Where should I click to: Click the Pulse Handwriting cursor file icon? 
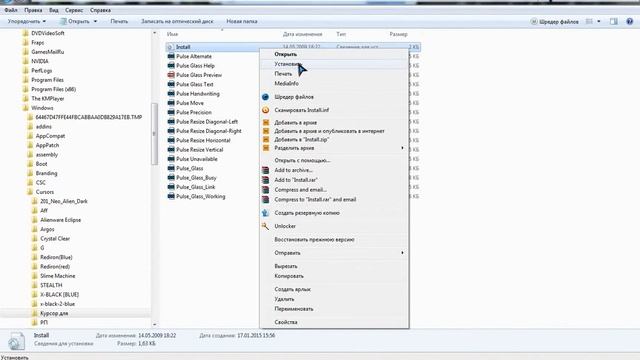171,93
